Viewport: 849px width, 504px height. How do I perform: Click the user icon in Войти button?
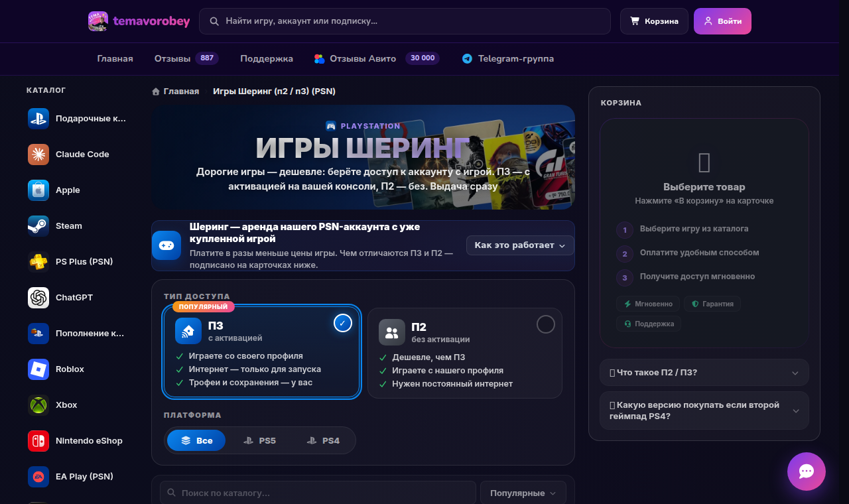(708, 21)
